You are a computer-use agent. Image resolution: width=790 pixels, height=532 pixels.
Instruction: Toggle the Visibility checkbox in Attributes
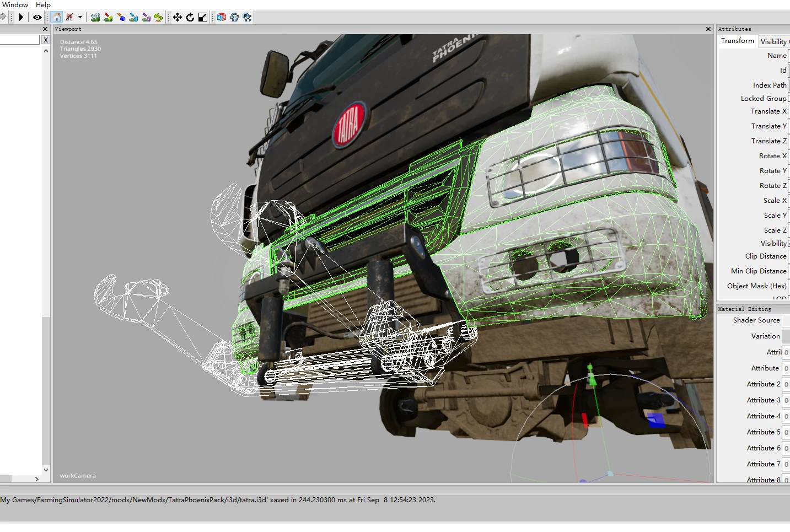point(788,244)
